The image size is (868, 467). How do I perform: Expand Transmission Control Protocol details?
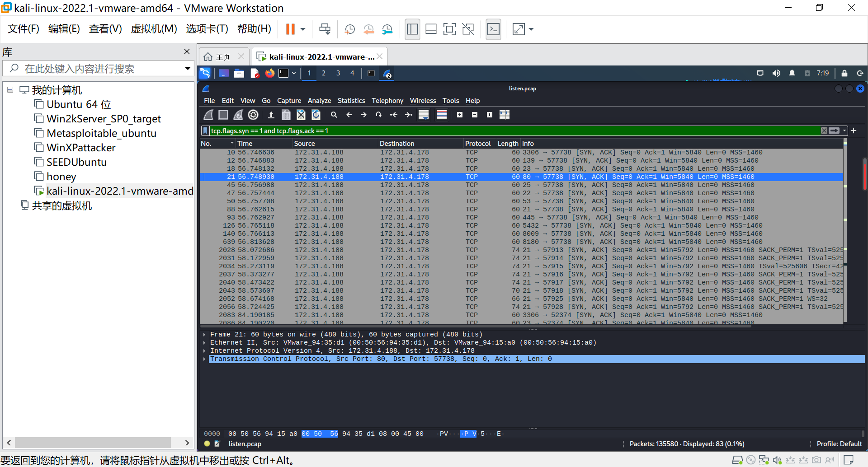coord(204,359)
